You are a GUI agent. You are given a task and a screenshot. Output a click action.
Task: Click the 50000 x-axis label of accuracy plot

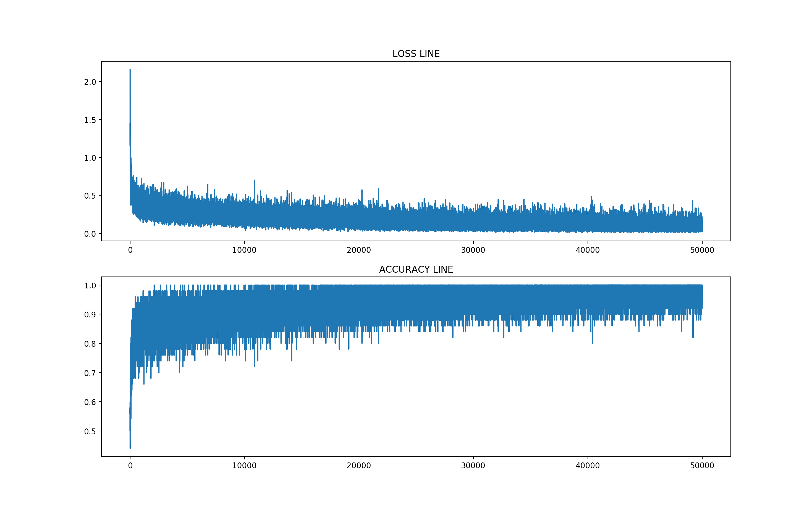point(702,465)
